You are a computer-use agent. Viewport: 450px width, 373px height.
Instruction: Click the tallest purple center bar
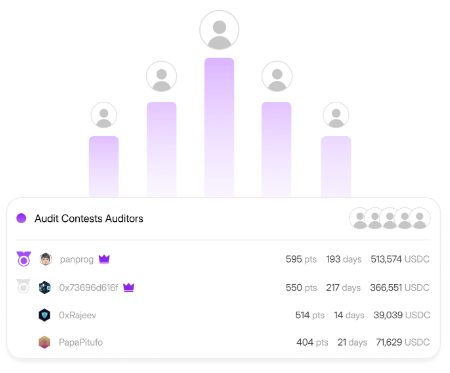pyautogui.click(x=219, y=127)
